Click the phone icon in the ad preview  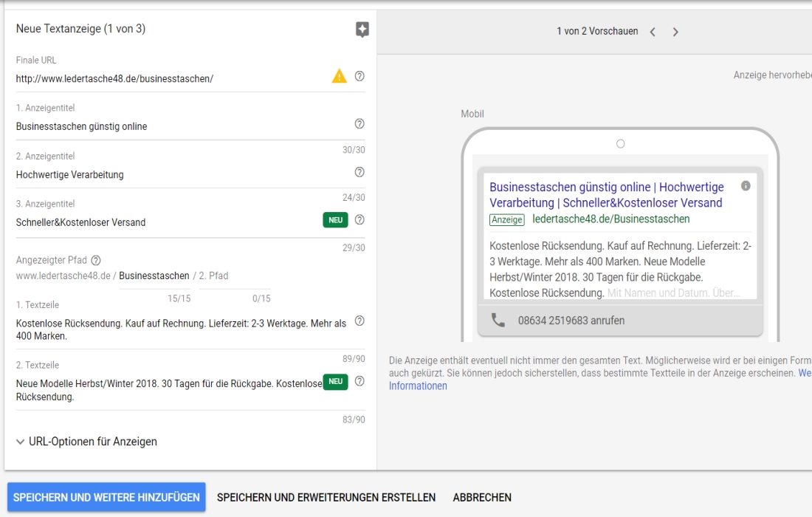[498, 320]
